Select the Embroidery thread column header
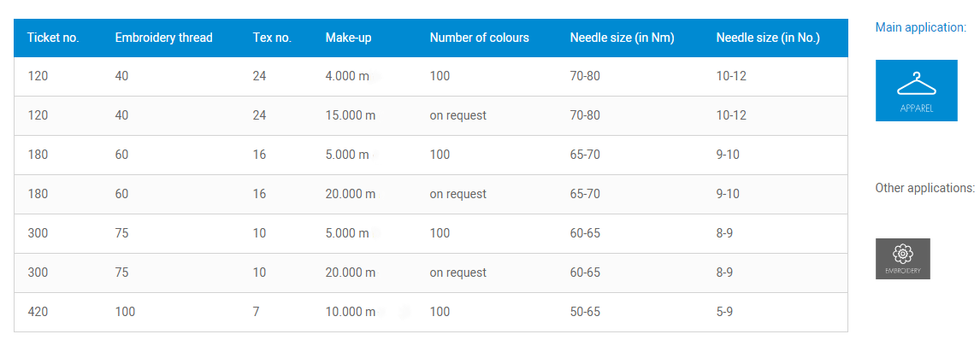This screenshot has height=340, width=980. (163, 38)
